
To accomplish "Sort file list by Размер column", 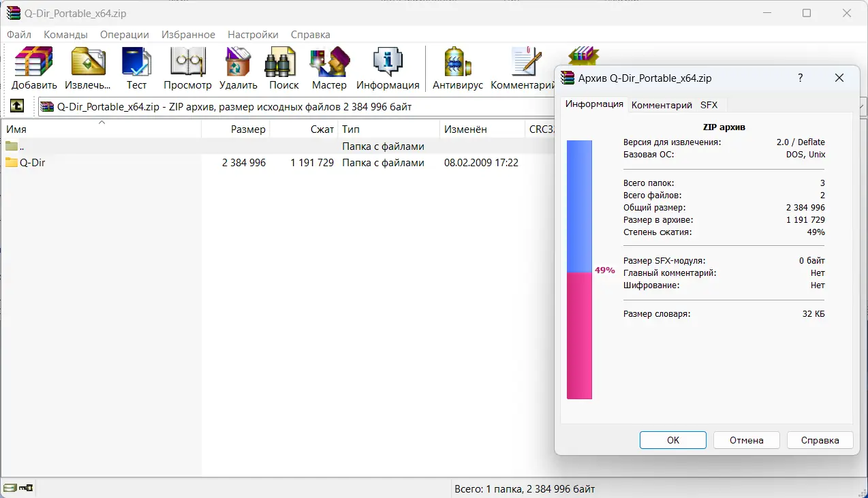I will 236,129.
